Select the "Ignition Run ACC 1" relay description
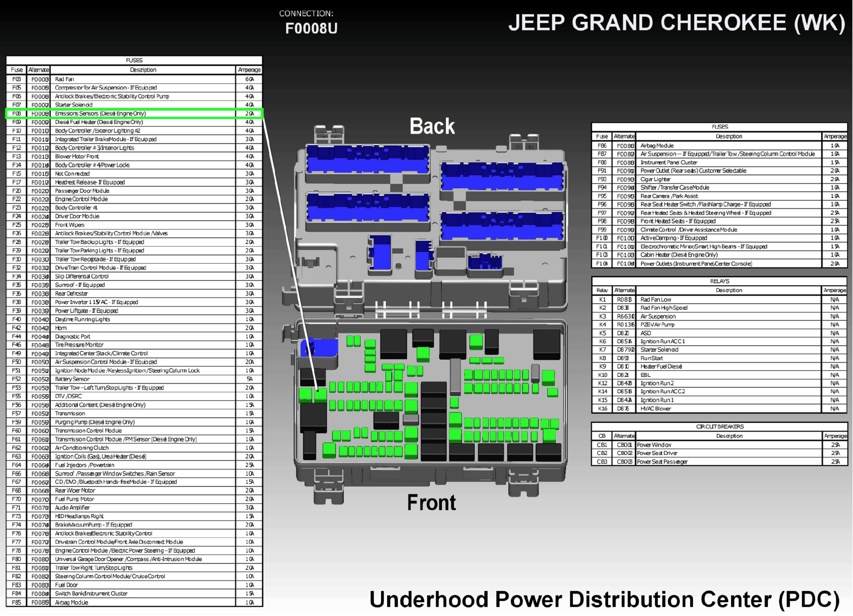The height and width of the screenshot is (616, 853). click(663, 342)
